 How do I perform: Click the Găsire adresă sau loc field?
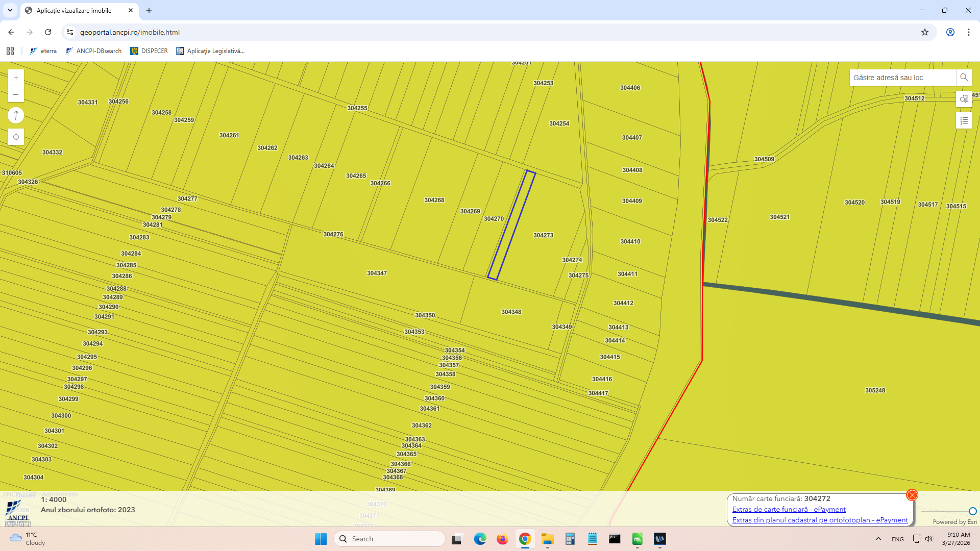(x=902, y=78)
